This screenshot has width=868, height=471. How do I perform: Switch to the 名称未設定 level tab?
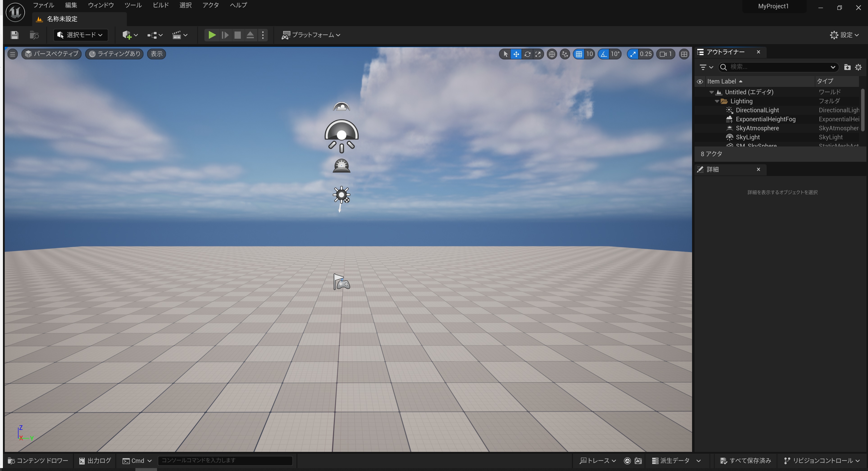pos(62,19)
